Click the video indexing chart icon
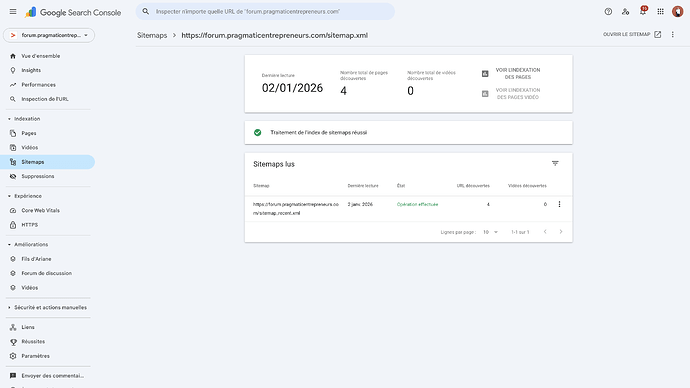 (x=485, y=94)
